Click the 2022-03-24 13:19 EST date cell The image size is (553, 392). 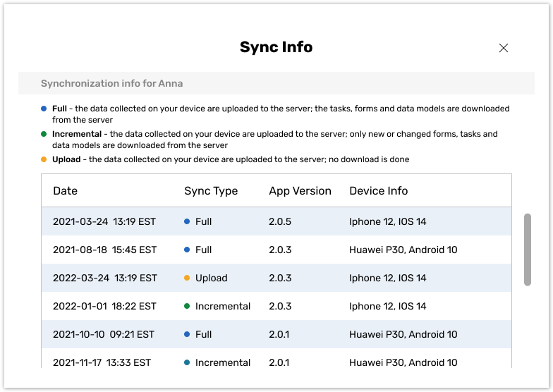tap(104, 278)
